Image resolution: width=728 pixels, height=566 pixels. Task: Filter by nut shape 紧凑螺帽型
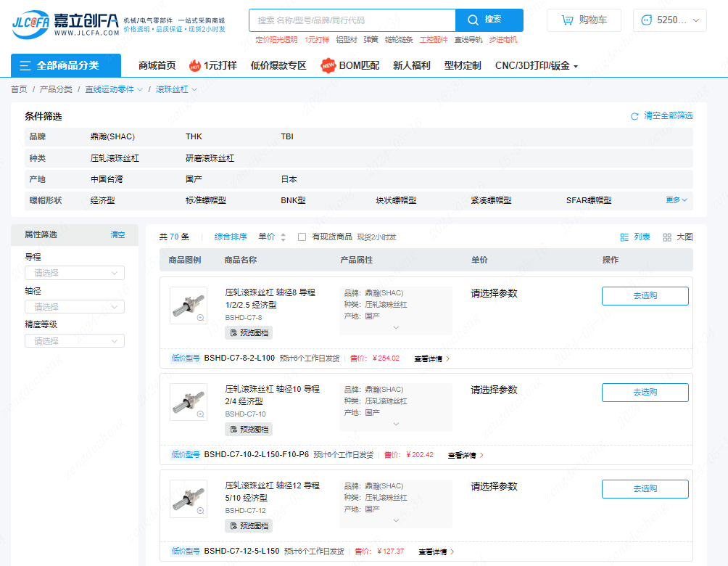[x=491, y=200]
